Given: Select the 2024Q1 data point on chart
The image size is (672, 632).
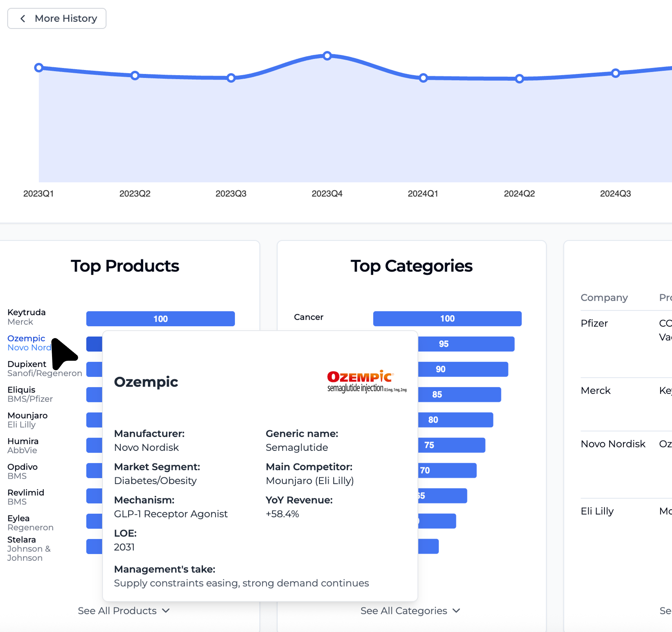Looking at the screenshot, I should click(x=423, y=78).
